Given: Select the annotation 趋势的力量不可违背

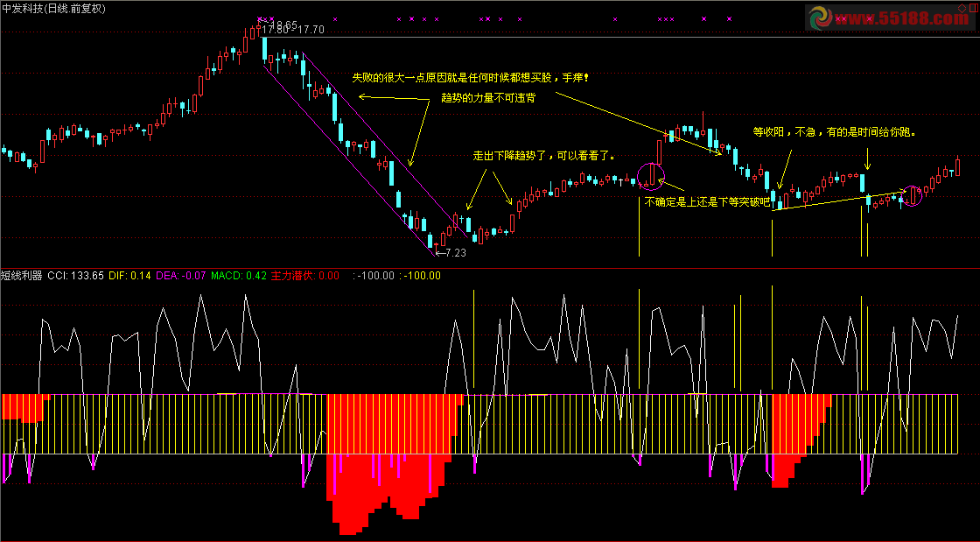Looking at the screenshot, I should tap(488, 98).
